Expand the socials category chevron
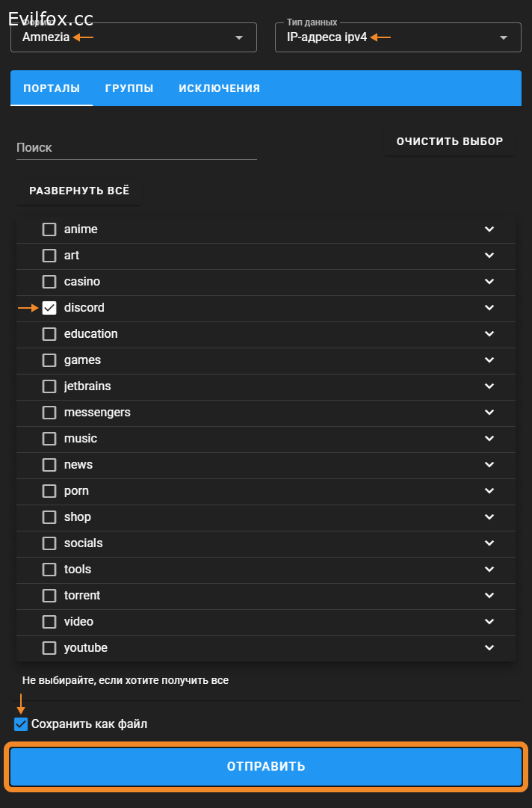 click(x=489, y=543)
